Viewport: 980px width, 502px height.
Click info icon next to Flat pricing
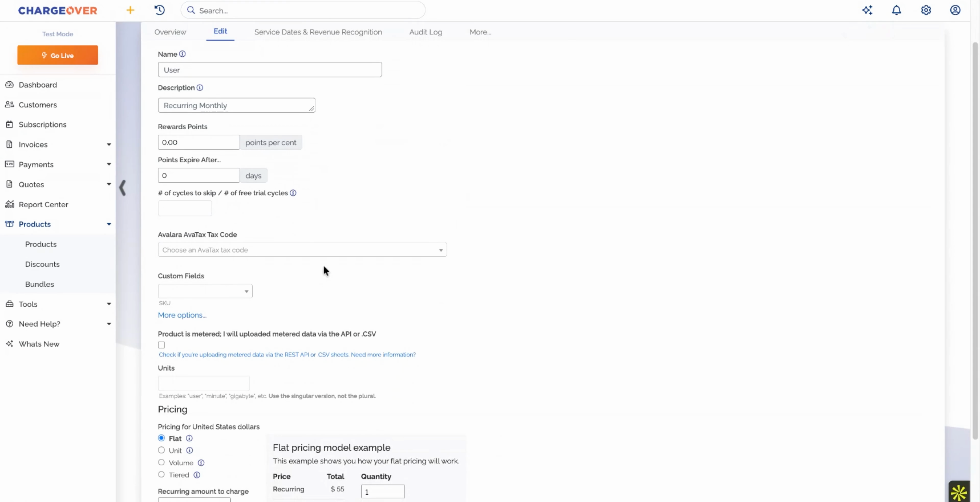(189, 438)
